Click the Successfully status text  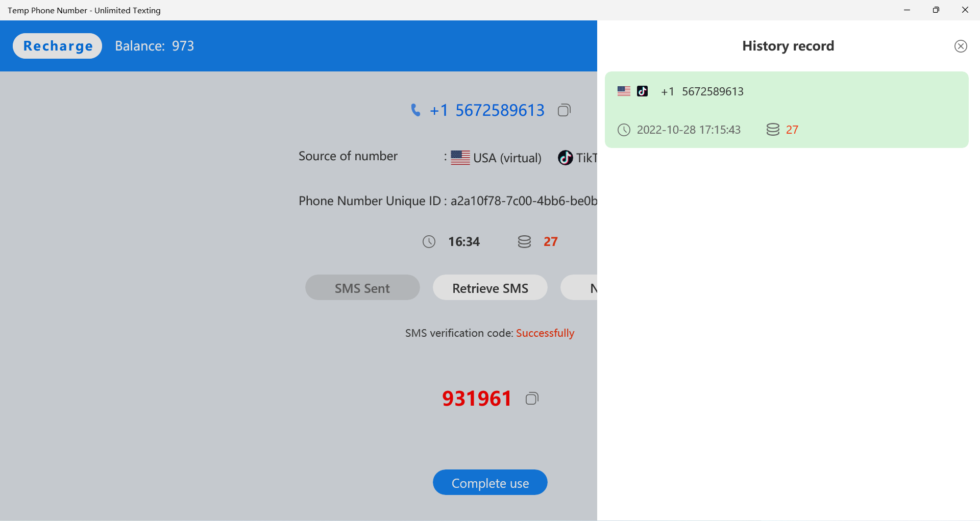(x=545, y=333)
